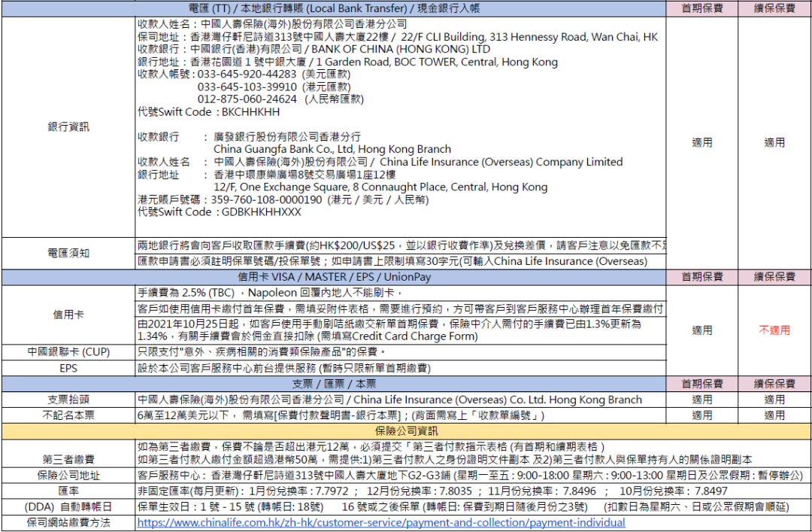Viewport: 812px width, 532px height.
Task: Select the 支票 / 匯票 / 本票 header
Action: pos(334,385)
